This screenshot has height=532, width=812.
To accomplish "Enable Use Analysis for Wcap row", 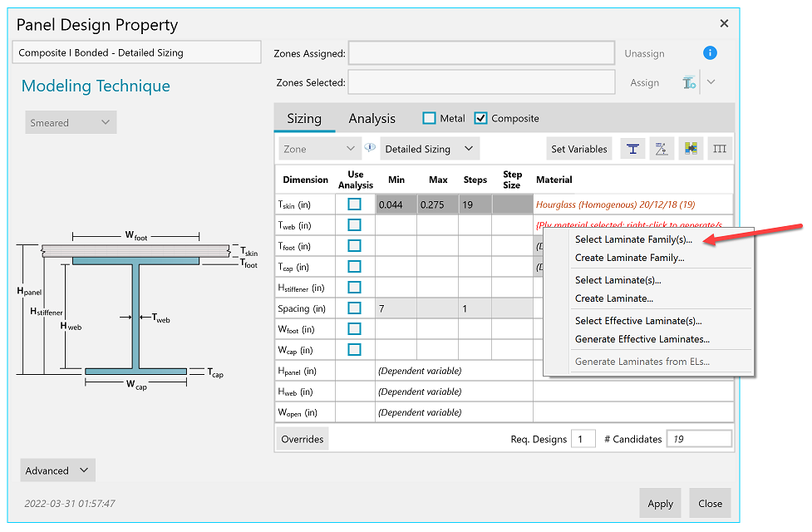I will tap(354, 350).
